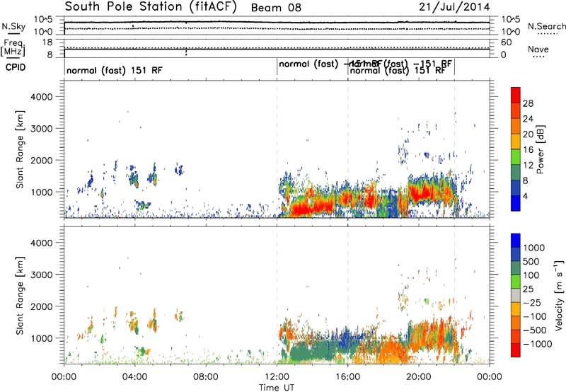
Task: Click the '-25' label on the velocity colorbar
Action: (x=531, y=303)
